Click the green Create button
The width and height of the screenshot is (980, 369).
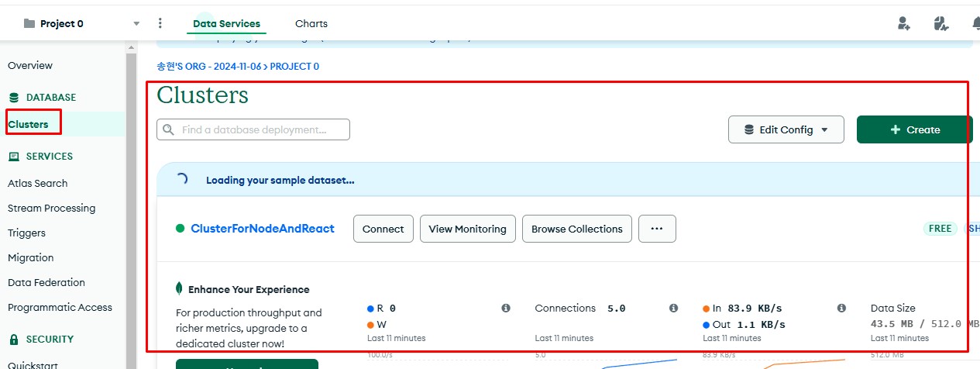coord(914,129)
